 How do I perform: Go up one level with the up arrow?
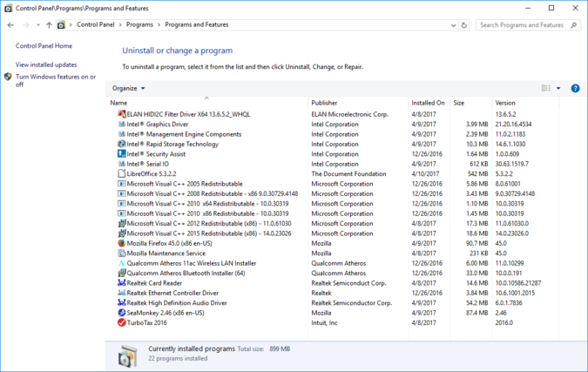tap(49, 25)
